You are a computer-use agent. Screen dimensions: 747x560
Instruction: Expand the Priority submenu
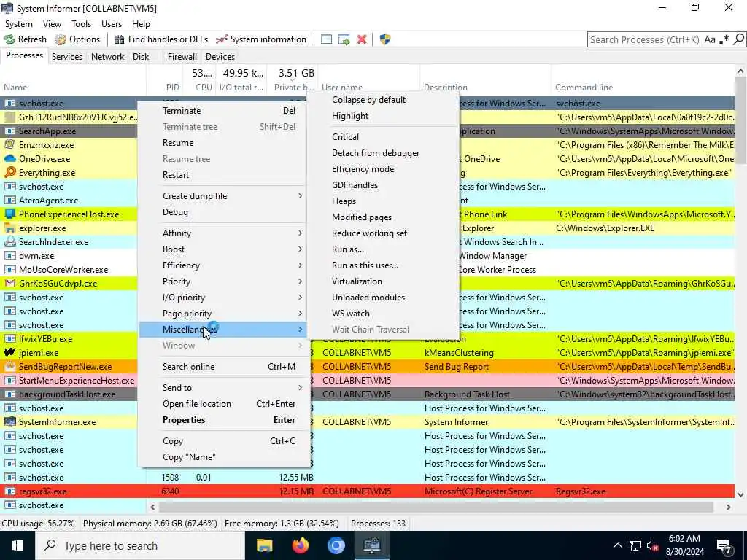pos(223,281)
